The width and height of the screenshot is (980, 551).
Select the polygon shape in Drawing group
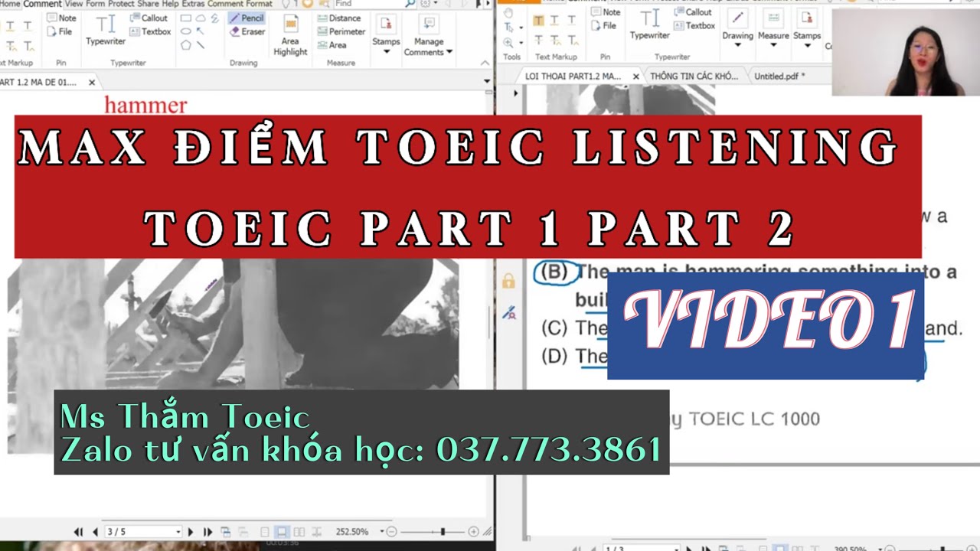[186, 45]
